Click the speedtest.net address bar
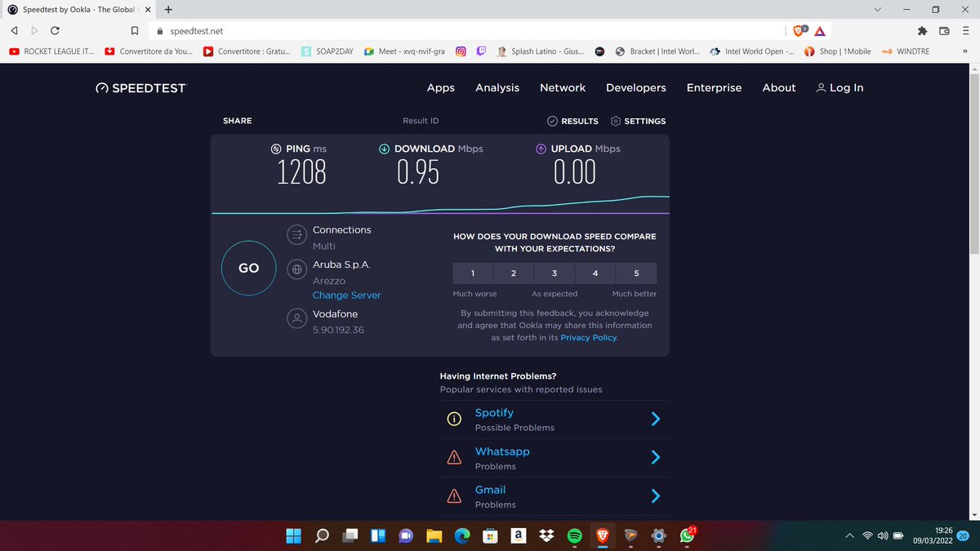 pyautogui.click(x=465, y=31)
